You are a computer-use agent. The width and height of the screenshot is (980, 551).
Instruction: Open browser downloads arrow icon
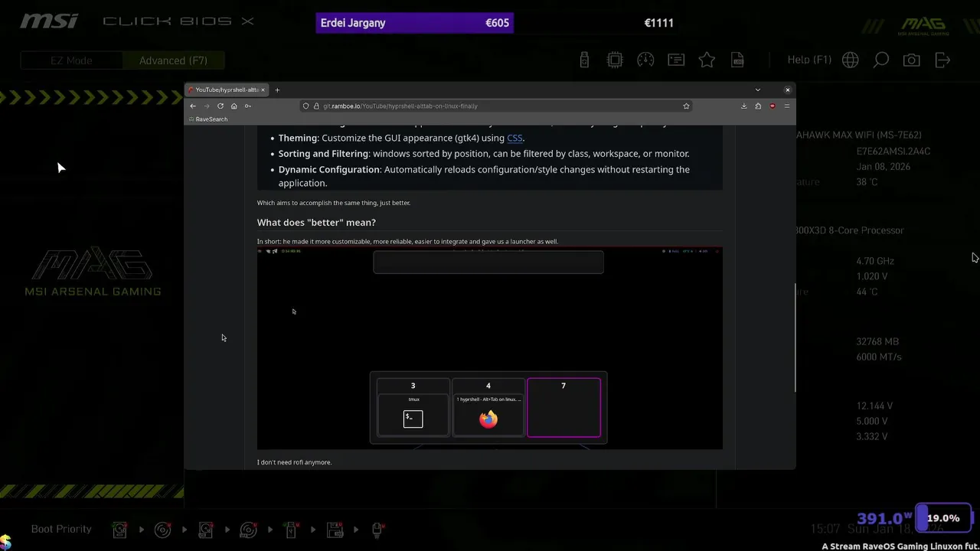[743, 106]
